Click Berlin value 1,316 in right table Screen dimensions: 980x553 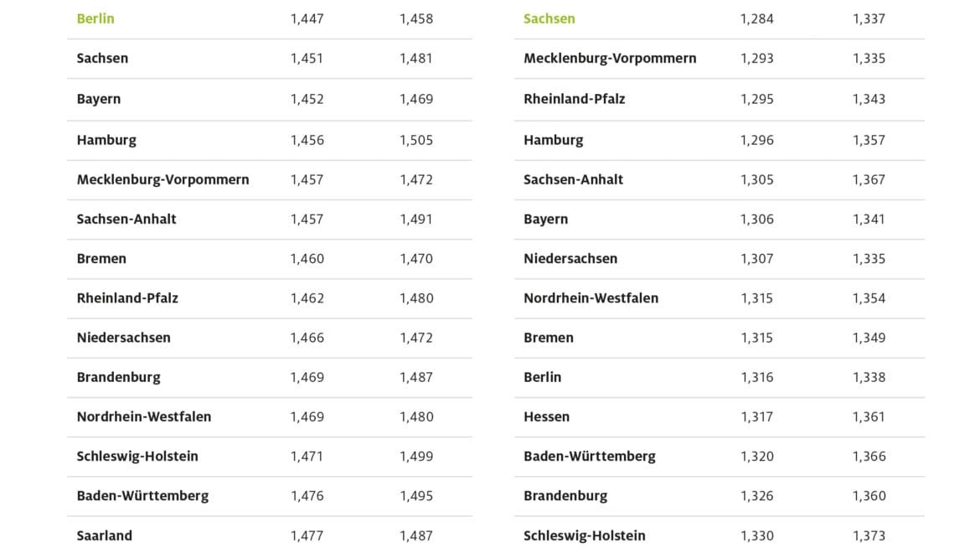[757, 377]
